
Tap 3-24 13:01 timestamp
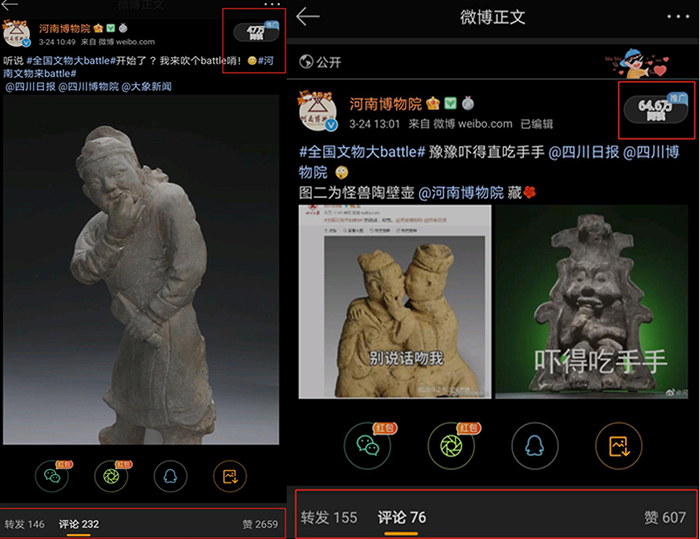375,124
